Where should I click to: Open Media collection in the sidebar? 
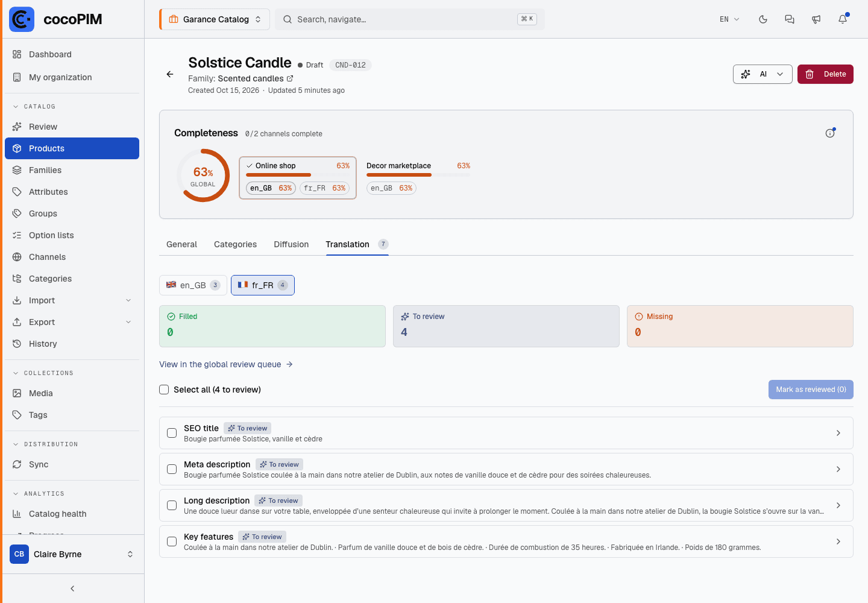[72, 393]
